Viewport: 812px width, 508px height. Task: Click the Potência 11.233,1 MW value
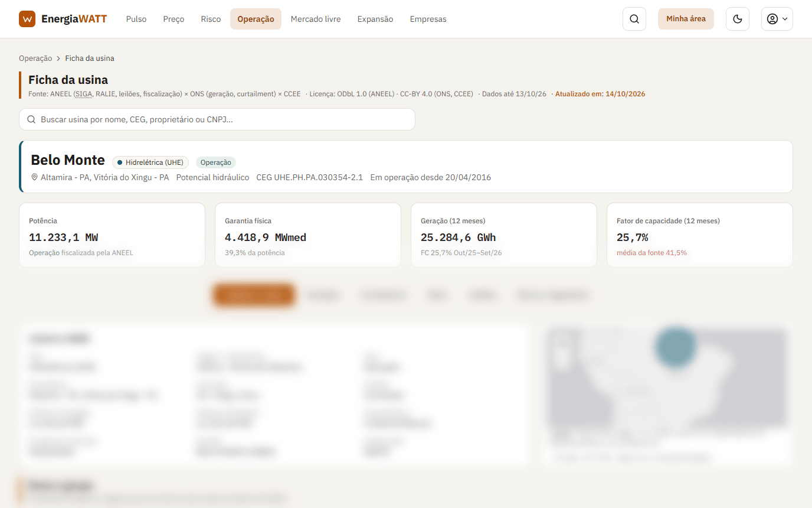tap(64, 237)
